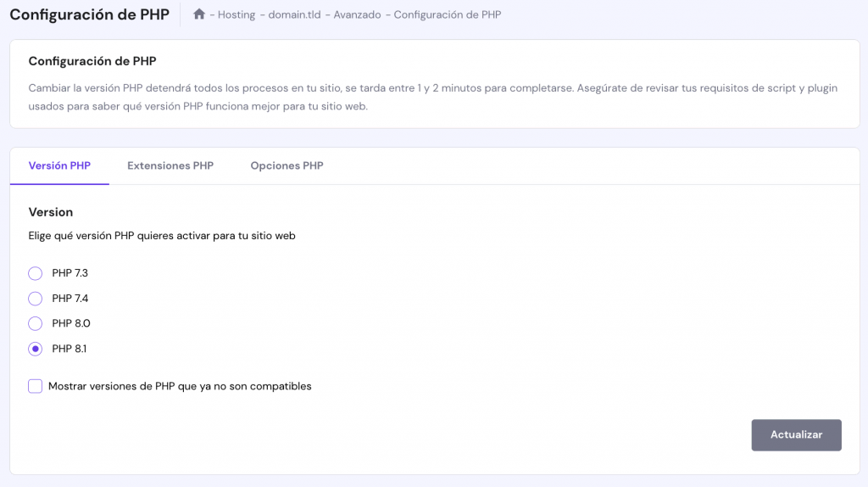The image size is (868, 487).
Task: Open the domain.tld breadcrumb link
Action: click(294, 15)
